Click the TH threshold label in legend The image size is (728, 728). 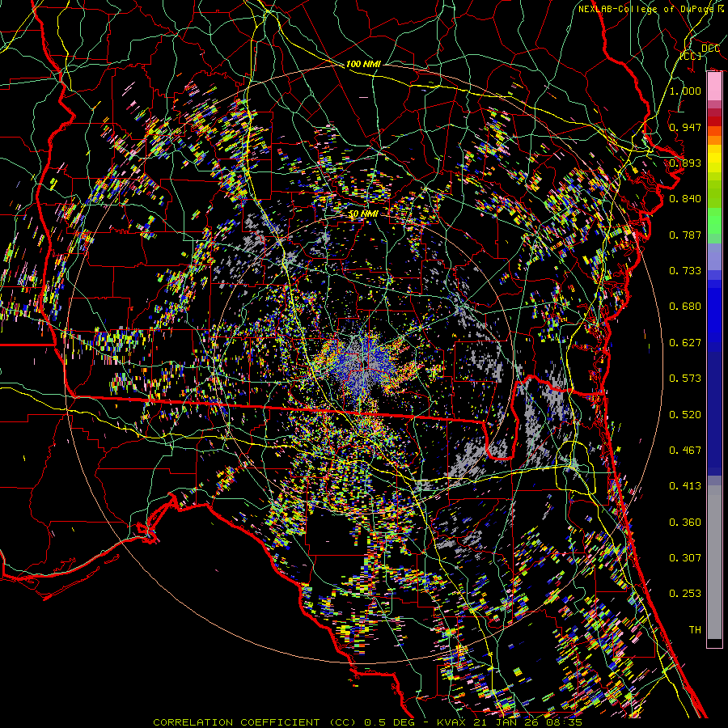pyautogui.click(x=694, y=629)
